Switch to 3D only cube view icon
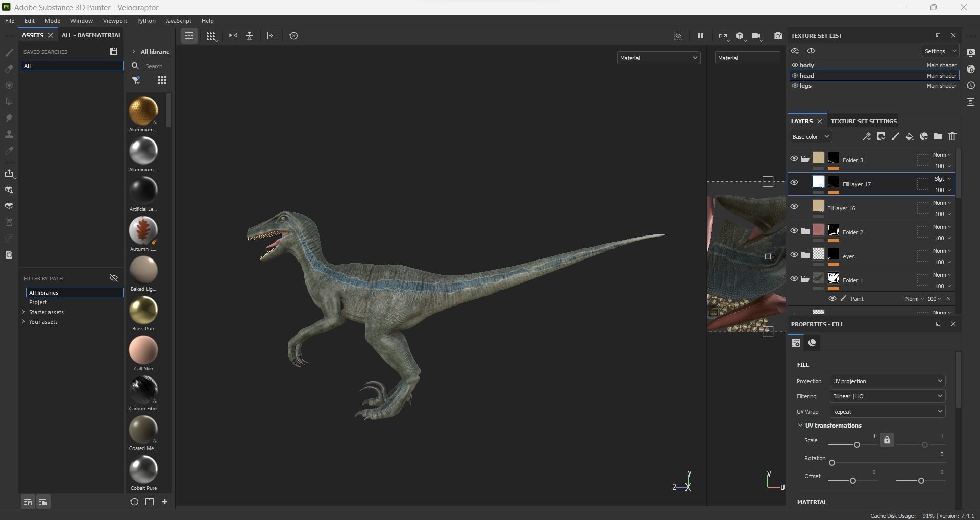The height and width of the screenshot is (520, 980). [740, 36]
